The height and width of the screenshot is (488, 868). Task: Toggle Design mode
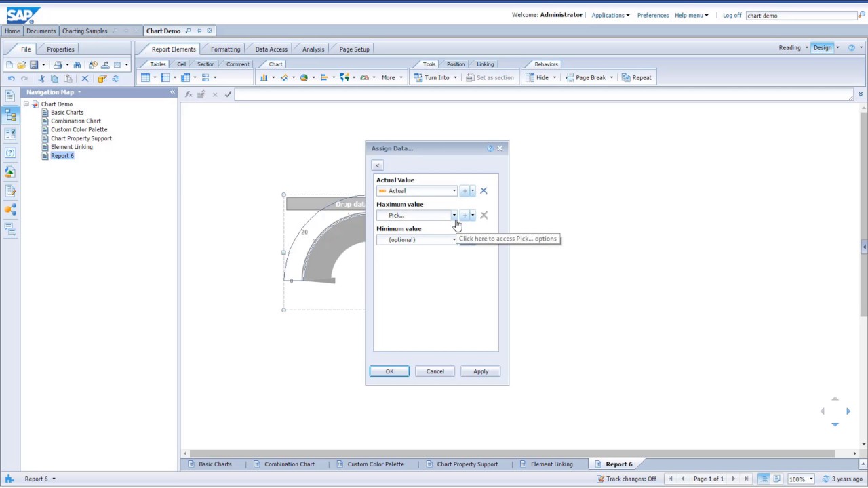[823, 48]
